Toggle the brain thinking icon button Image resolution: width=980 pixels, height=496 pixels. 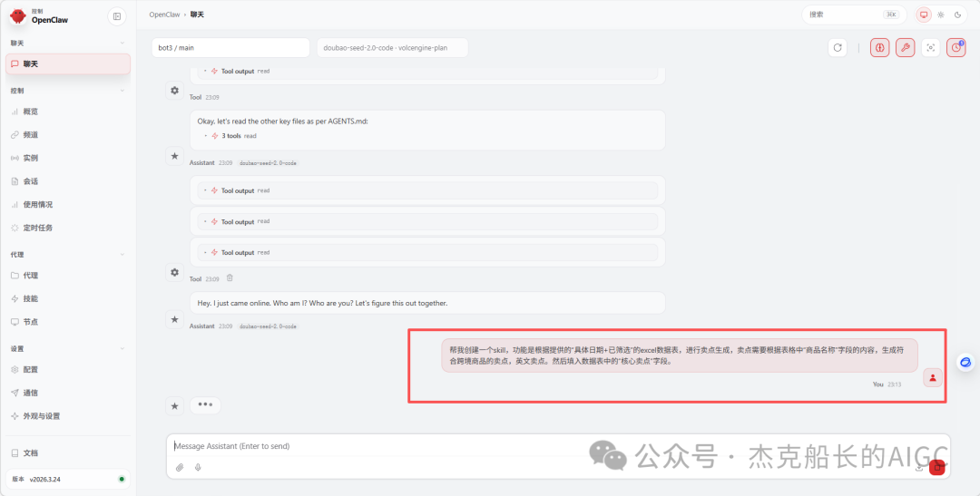pos(880,47)
